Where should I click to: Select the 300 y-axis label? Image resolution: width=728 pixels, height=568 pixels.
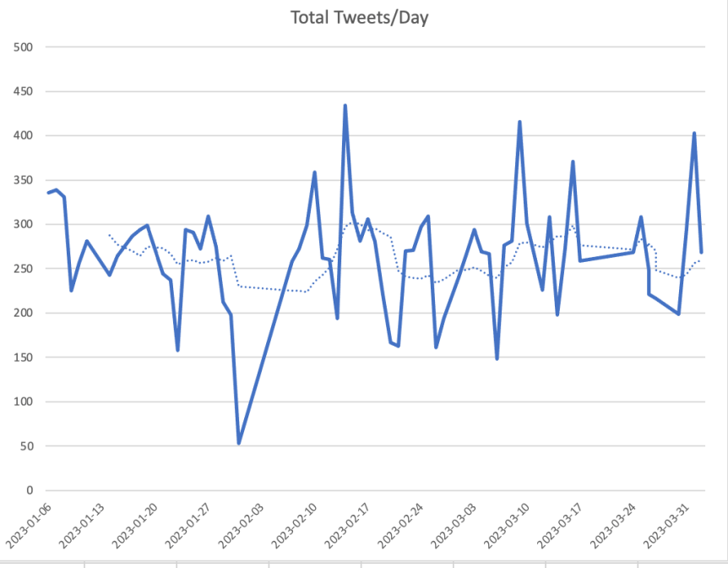[x=22, y=225]
